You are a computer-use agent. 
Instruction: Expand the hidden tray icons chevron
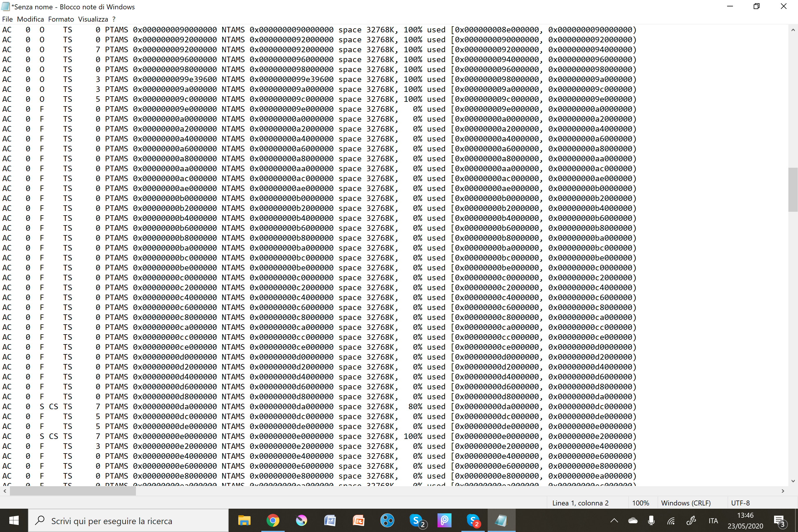pyautogui.click(x=614, y=521)
